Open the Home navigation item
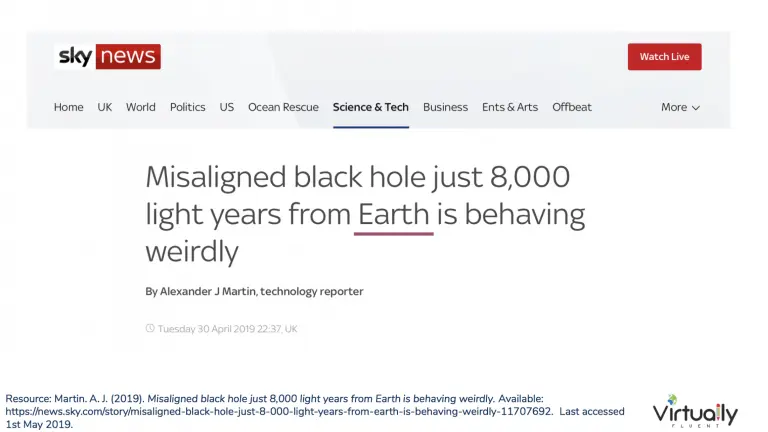This screenshot has height=432, width=768. tap(69, 107)
